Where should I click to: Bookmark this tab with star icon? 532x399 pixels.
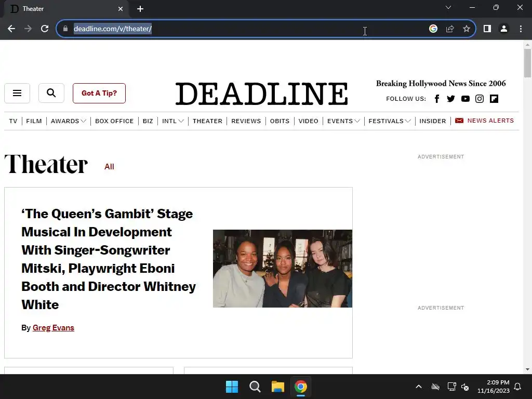click(467, 29)
